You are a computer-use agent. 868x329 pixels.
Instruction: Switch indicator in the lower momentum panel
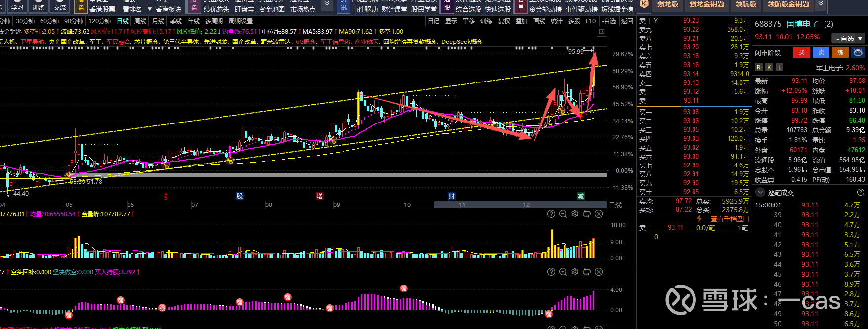(x=587, y=272)
